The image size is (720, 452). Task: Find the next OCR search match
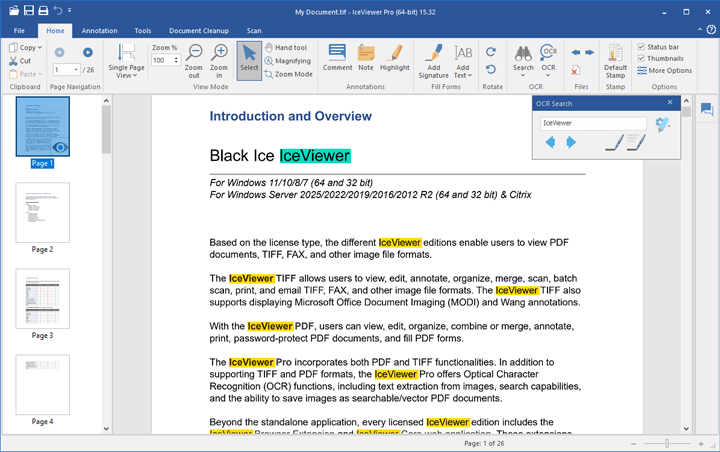point(571,142)
